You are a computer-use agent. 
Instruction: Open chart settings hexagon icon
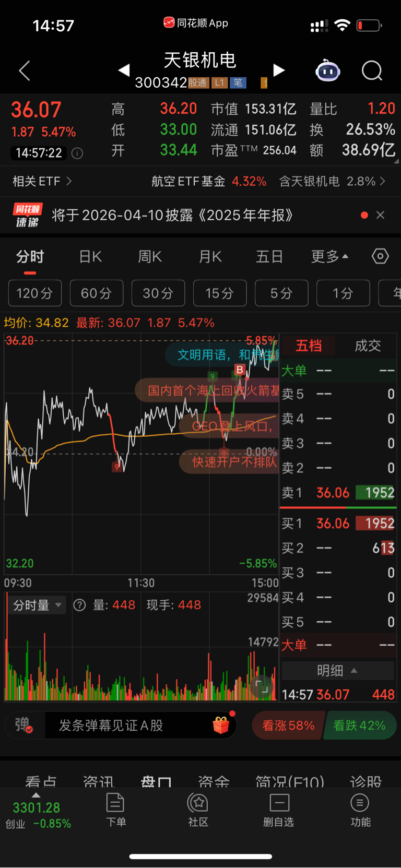380,256
